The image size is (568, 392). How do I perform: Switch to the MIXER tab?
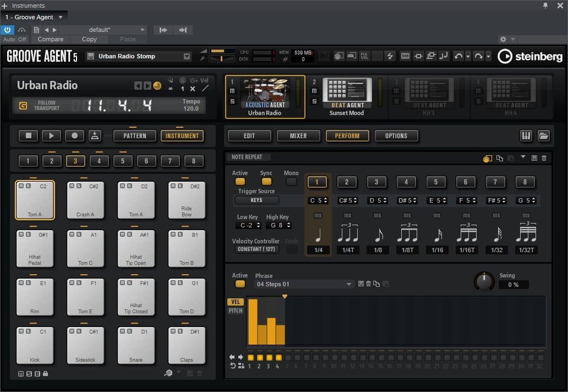point(298,136)
